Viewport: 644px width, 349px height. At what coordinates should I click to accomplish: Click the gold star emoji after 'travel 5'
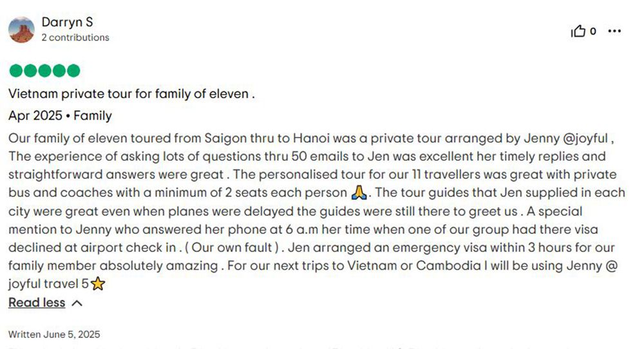click(x=98, y=284)
